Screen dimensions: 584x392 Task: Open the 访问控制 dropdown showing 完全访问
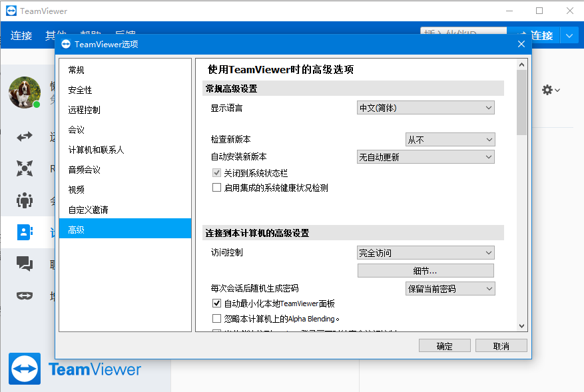tap(426, 253)
